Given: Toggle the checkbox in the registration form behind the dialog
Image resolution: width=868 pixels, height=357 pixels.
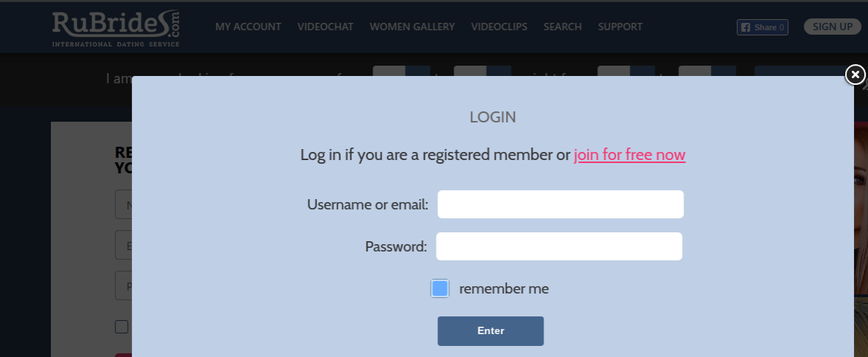Looking at the screenshot, I should tap(121, 327).
